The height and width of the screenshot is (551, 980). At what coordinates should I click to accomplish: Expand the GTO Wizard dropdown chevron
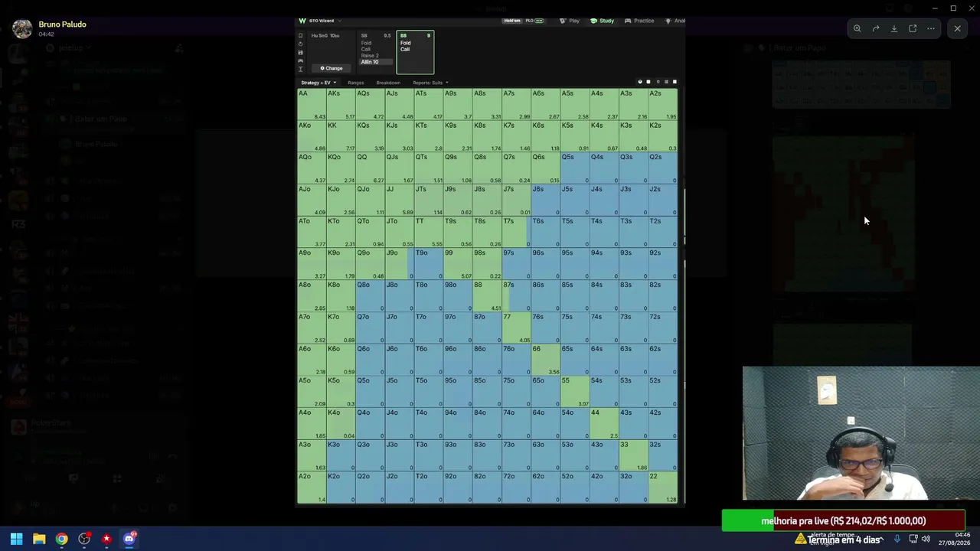339,21
